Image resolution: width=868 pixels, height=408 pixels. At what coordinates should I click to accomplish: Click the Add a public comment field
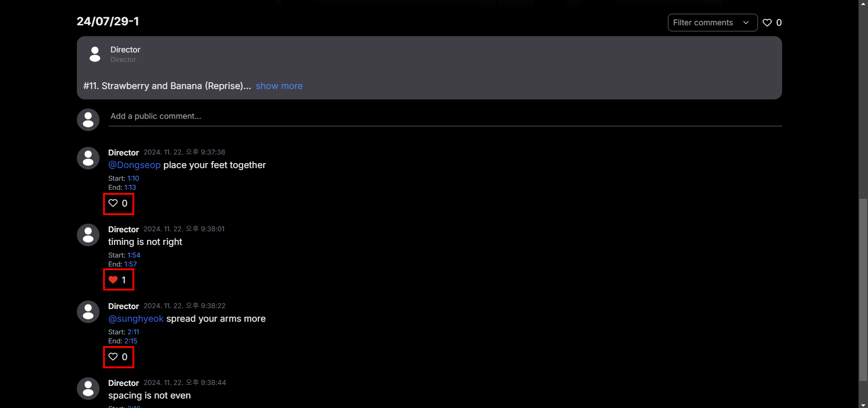tap(445, 116)
